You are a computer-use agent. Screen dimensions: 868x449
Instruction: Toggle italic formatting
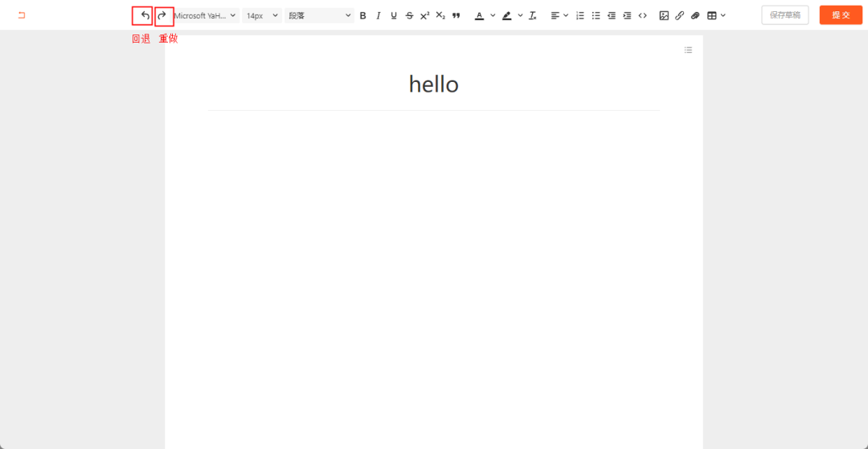pyautogui.click(x=378, y=15)
